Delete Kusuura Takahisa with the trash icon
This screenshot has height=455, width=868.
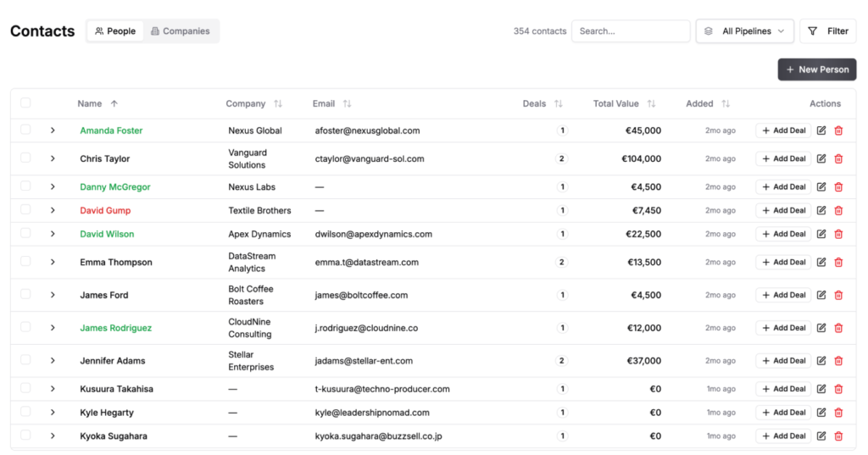(x=838, y=389)
